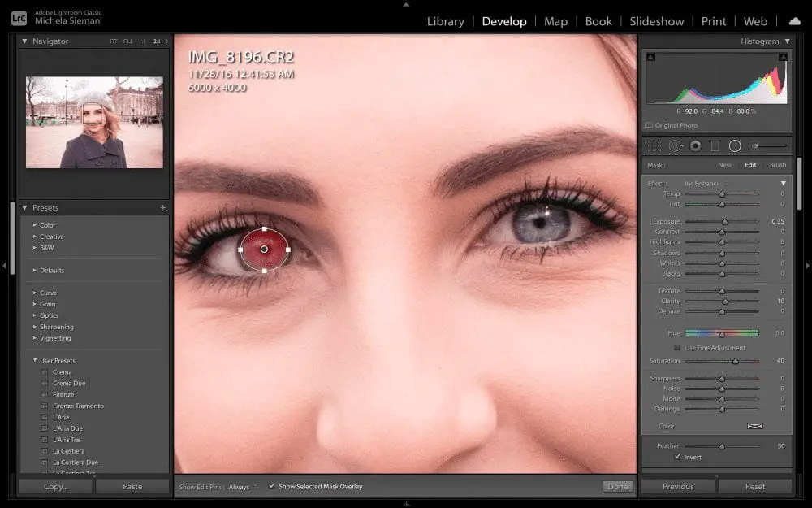
Task: Adjust the Feather slider handle
Action: [722, 445]
